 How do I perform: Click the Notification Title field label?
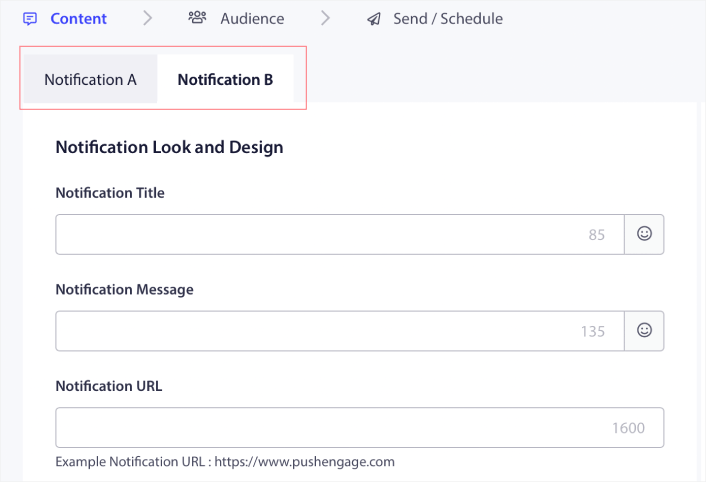tap(110, 193)
